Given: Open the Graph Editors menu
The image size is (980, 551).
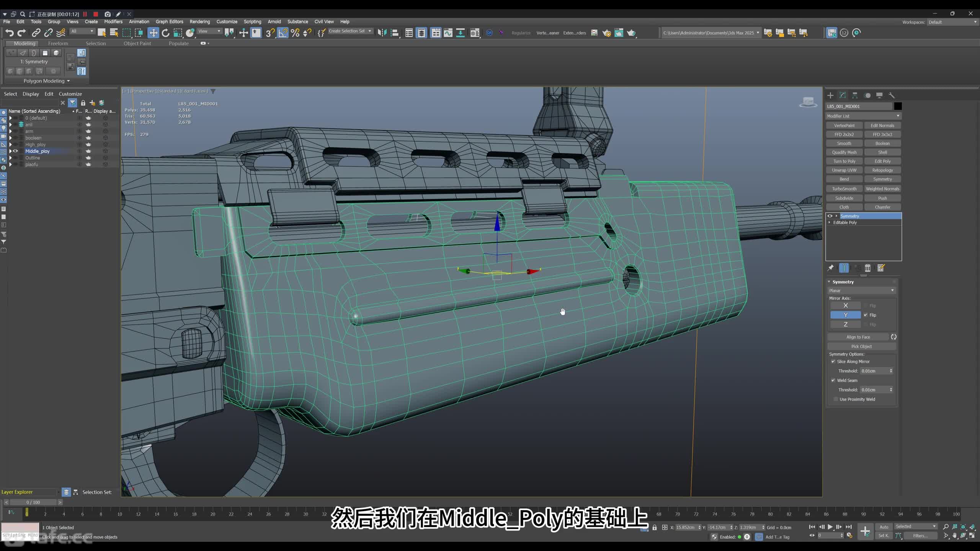Looking at the screenshot, I should [x=169, y=21].
